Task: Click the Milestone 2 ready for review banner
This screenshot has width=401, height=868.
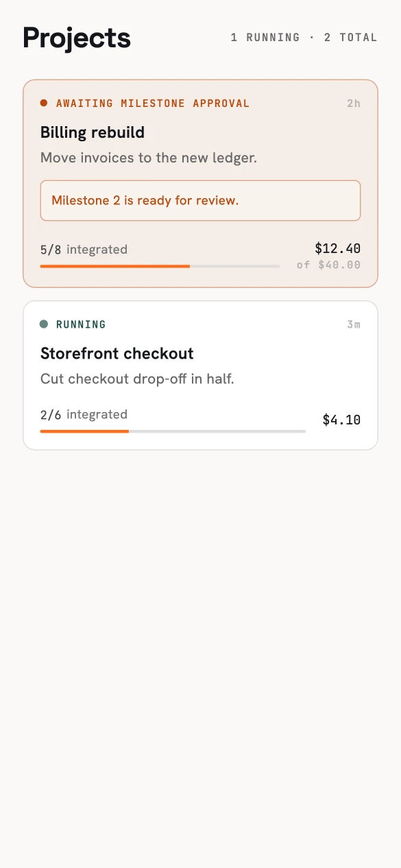Action: 200,200
